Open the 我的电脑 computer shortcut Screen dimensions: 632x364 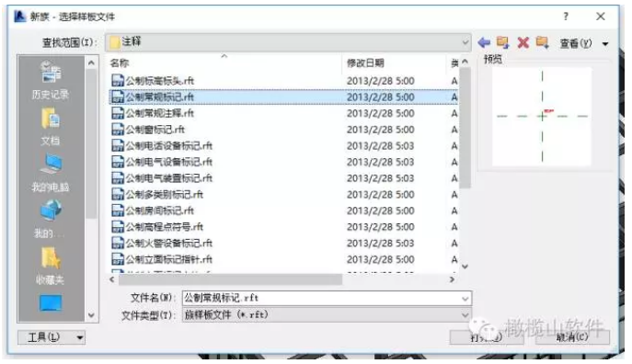(x=51, y=173)
